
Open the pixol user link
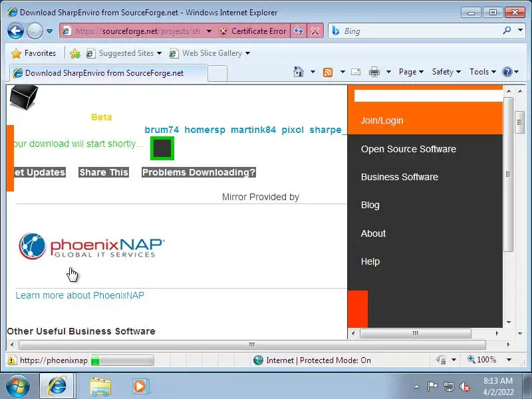[x=293, y=130]
